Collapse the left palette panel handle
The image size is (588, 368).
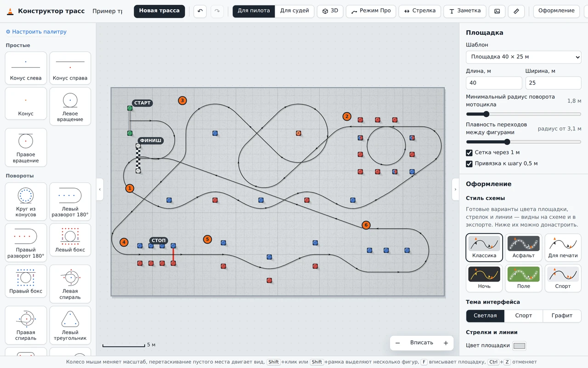(x=100, y=190)
